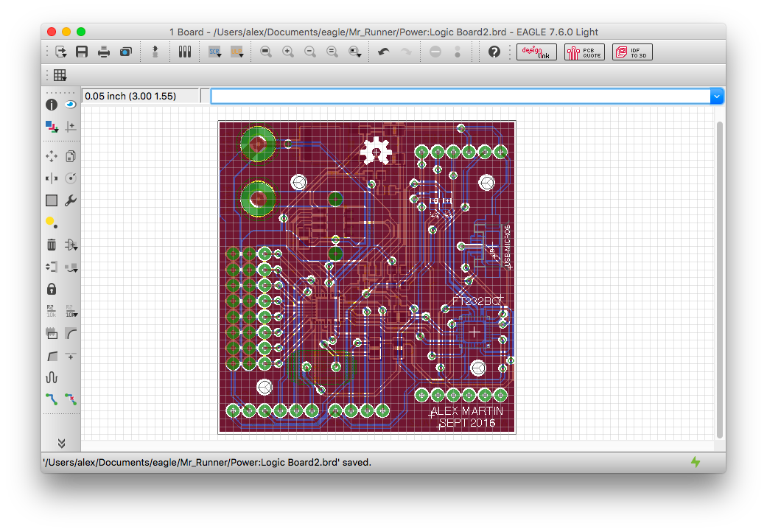Save the board with the floppy icon

[82, 52]
